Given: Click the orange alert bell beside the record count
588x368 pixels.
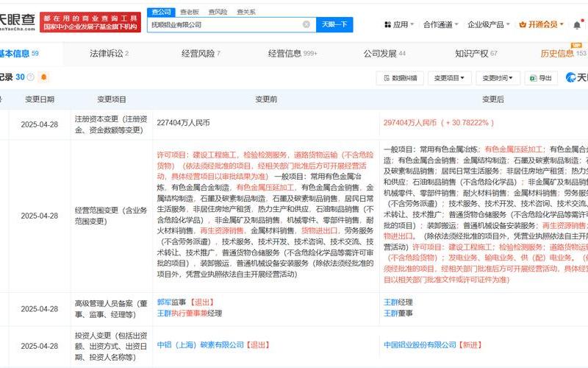Looking at the screenshot, I should pos(44,77).
